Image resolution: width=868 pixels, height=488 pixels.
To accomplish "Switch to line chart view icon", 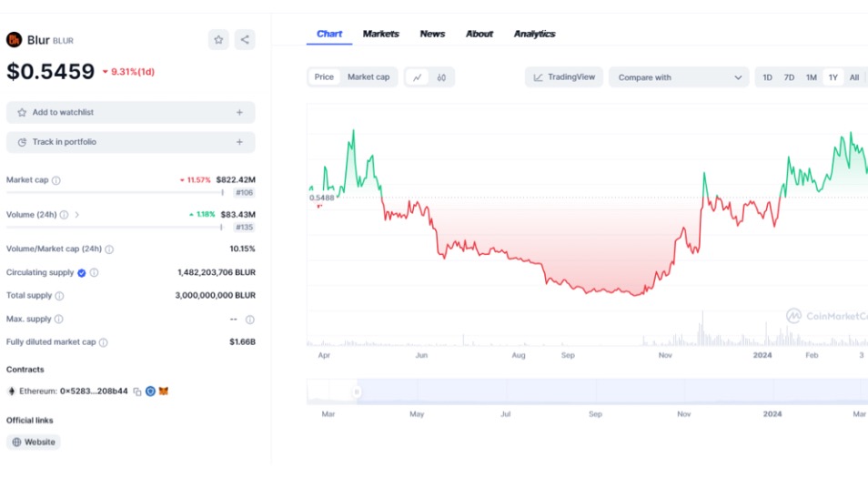I will pyautogui.click(x=418, y=77).
